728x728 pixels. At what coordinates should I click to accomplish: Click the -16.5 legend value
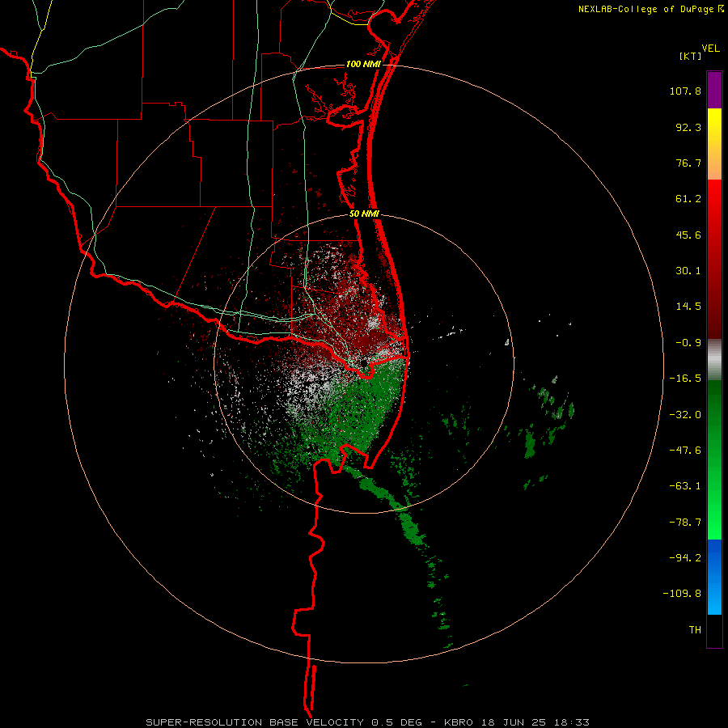tap(685, 379)
